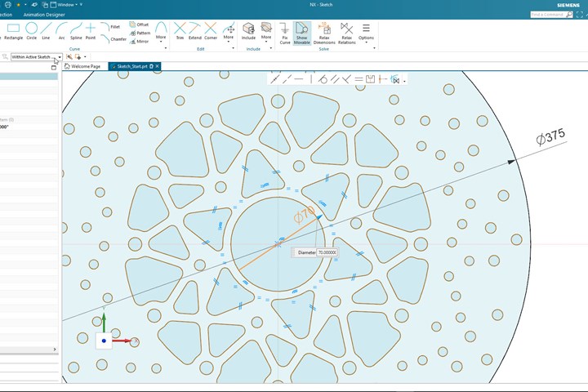Toggle the Show Movable option
588x392 pixels.
pyautogui.click(x=302, y=33)
